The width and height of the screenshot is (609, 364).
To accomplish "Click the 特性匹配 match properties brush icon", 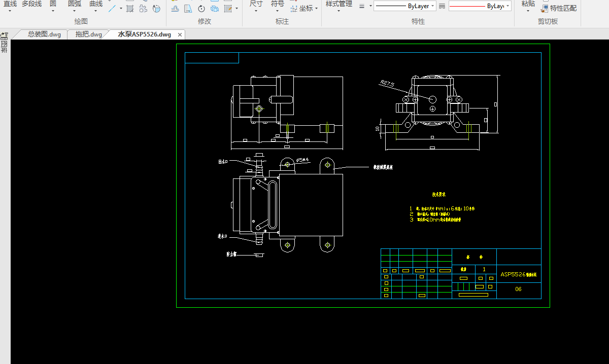I will [545, 9].
